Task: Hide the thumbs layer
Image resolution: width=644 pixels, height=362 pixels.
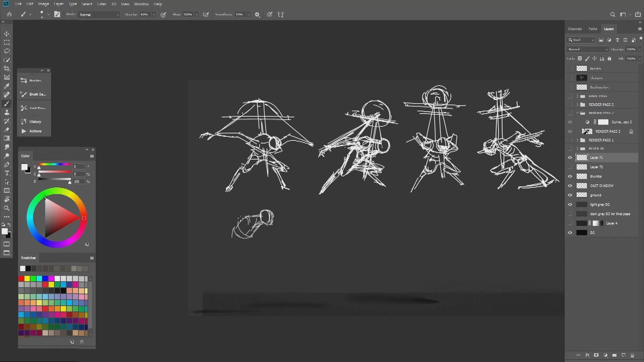Action: tap(570, 176)
